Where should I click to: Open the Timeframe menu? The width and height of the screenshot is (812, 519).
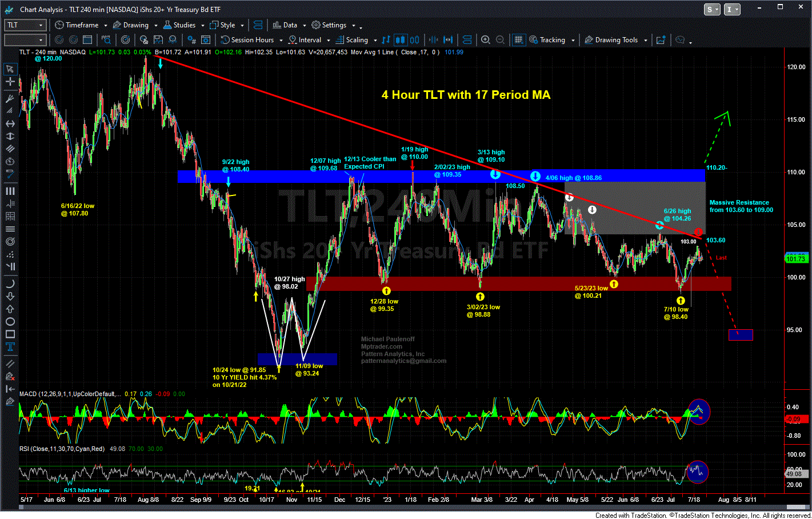tap(77, 25)
